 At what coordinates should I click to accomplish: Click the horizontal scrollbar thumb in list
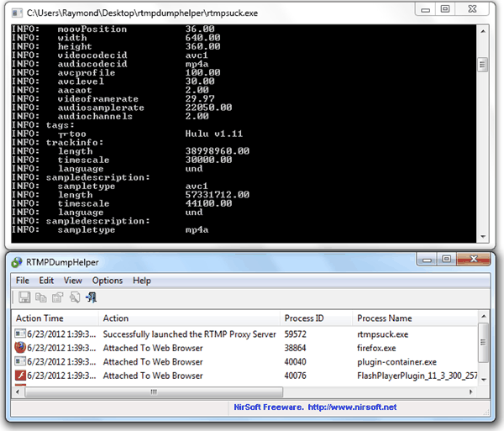tap(154, 392)
